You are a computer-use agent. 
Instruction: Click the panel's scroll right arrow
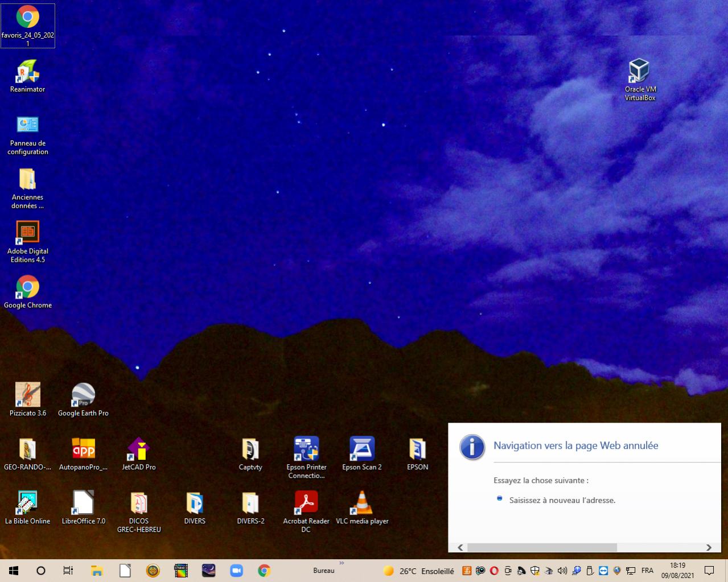(709, 547)
